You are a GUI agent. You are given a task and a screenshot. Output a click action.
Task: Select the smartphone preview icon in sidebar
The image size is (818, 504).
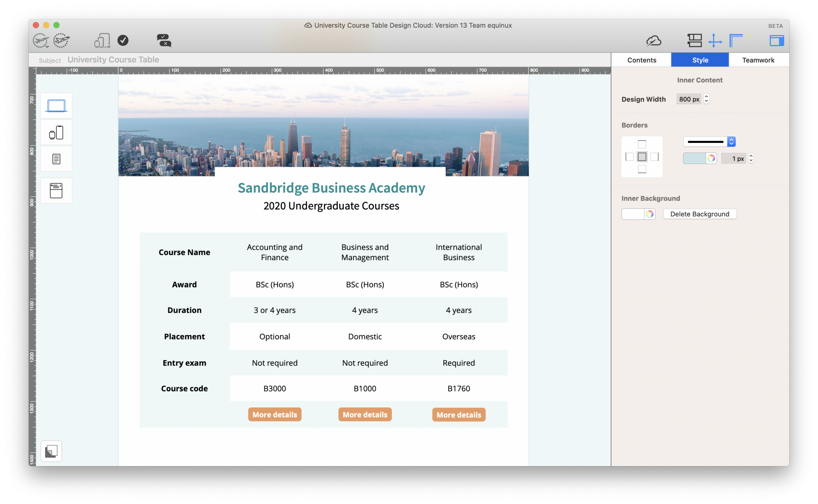tap(56, 132)
